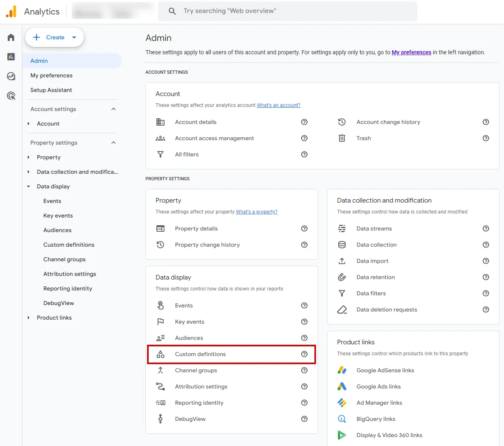
Task: Click the help icon beside DebugView
Action: 304,419
